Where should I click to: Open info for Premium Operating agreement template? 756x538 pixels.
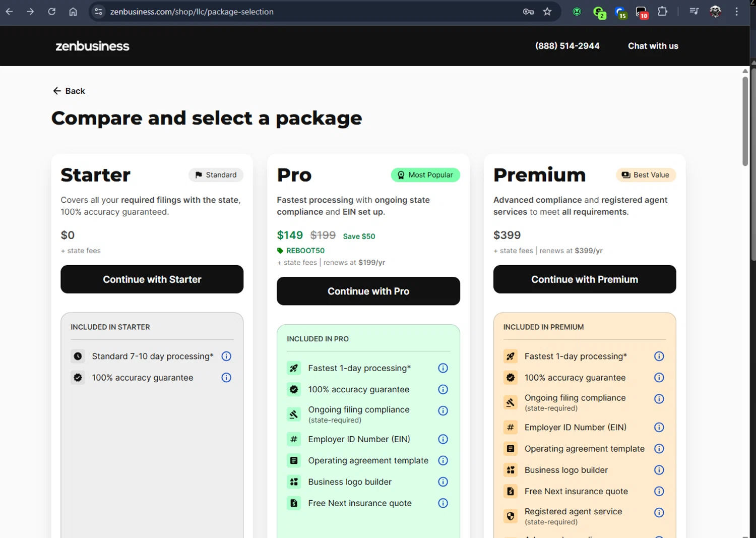pyautogui.click(x=659, y=449)
